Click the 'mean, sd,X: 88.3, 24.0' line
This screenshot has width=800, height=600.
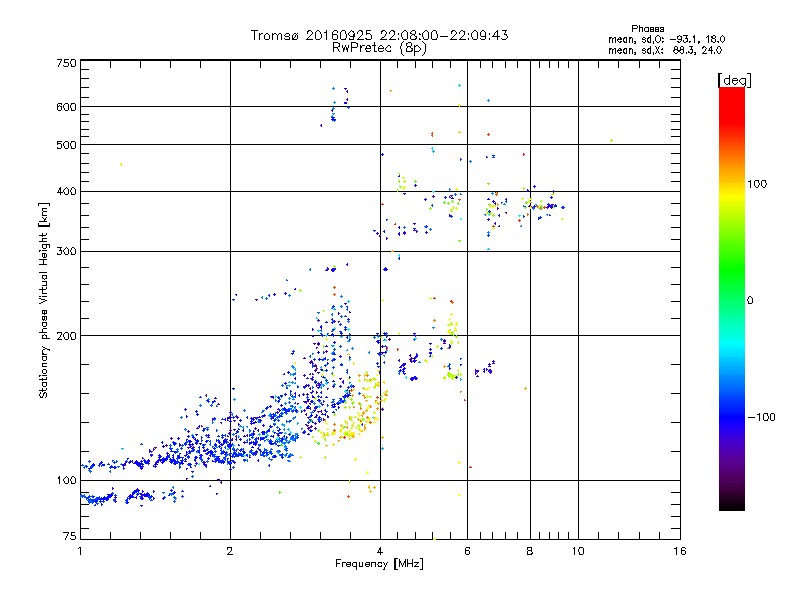[665, 51]
